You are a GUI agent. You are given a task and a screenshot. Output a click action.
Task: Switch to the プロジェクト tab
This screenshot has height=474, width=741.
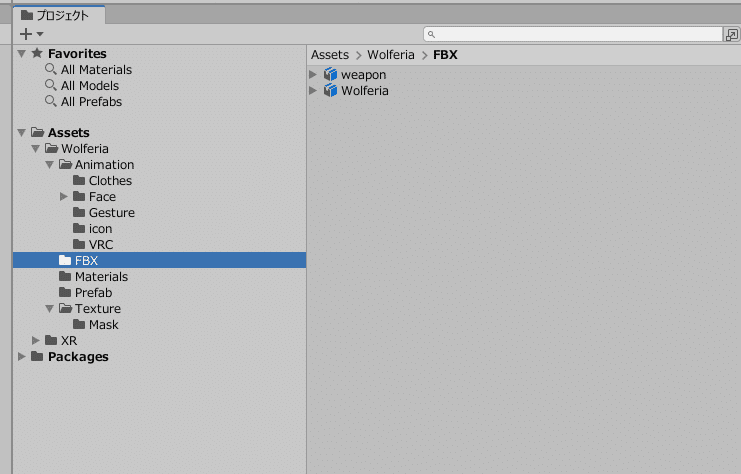[x=59, y=16]
